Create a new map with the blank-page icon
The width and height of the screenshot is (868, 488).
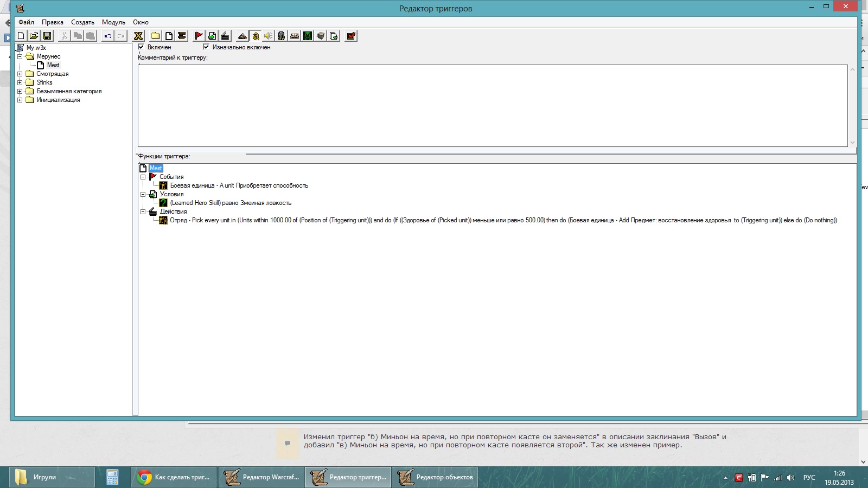pyautogui.click(x=21, y=36)
